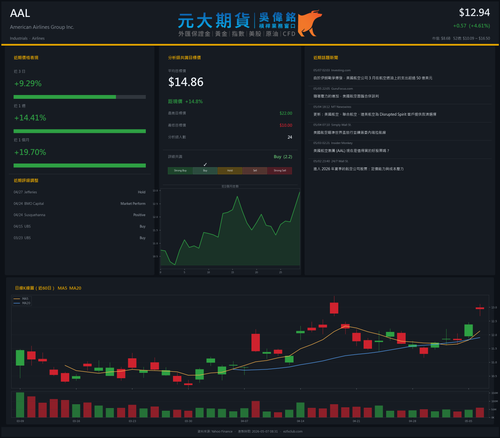Click the 03/23 UBS rating row

pos(80,238)
